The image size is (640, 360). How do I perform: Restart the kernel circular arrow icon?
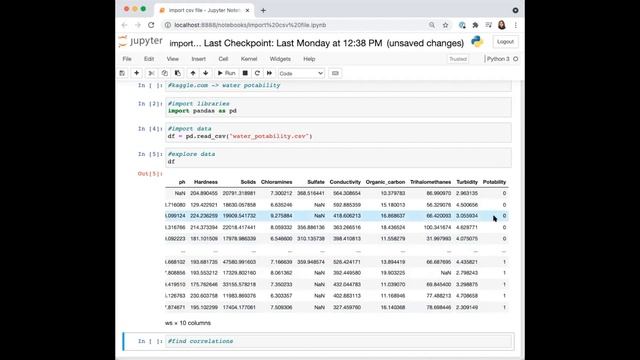257,73
